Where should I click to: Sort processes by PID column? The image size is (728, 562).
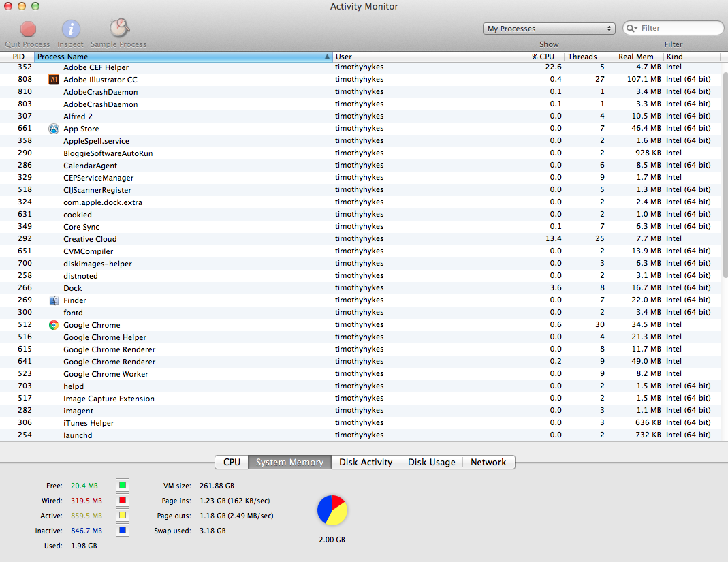coord(17,57)
